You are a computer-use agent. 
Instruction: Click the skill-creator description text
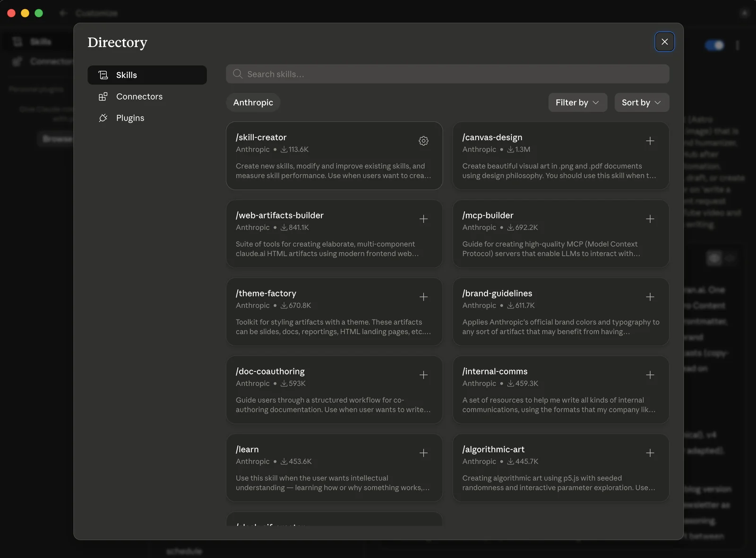[334, 171]
